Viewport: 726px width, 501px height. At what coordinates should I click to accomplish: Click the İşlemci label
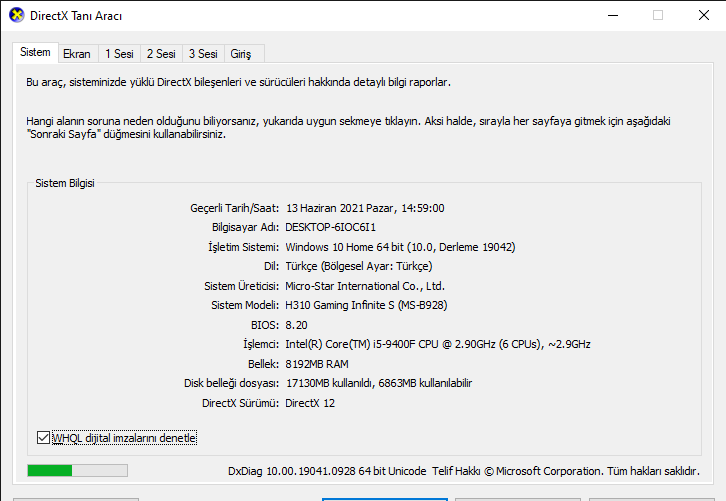[261, 344]
